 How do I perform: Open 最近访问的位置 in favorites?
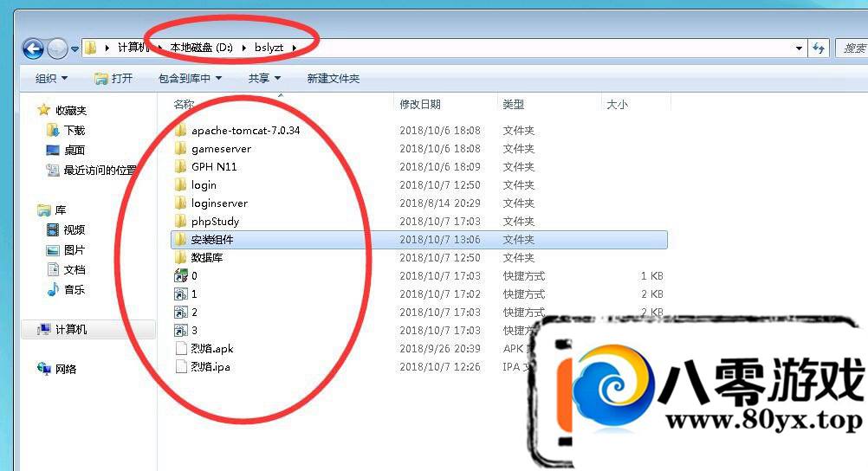[x=100, y=171]
